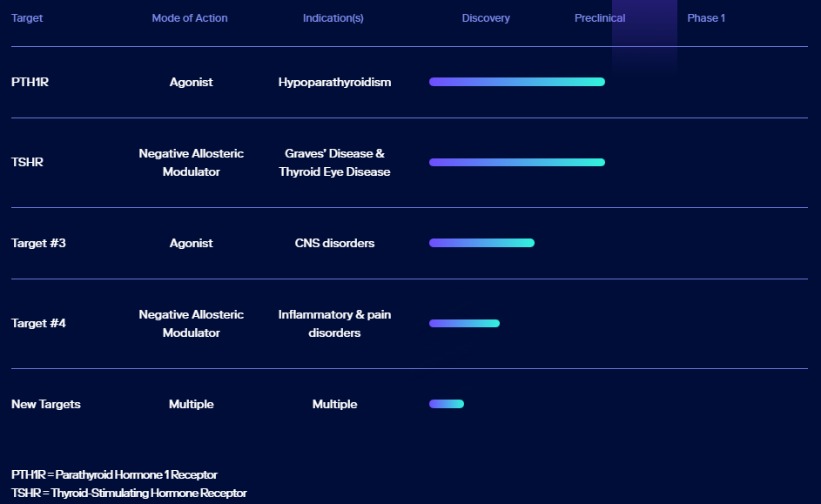
Task: Click Inflammatory & pain disorders text
Action: (334, 324)
